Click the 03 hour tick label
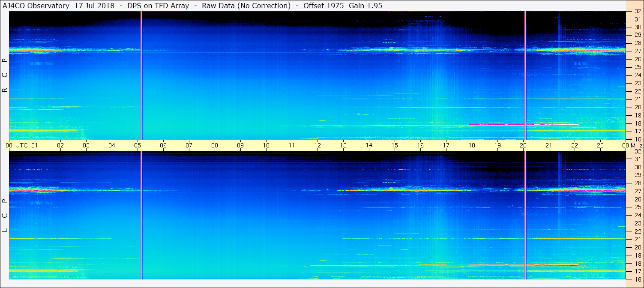Screen dimensions: 644x288 pyautogui.click(x=86, y=145)
